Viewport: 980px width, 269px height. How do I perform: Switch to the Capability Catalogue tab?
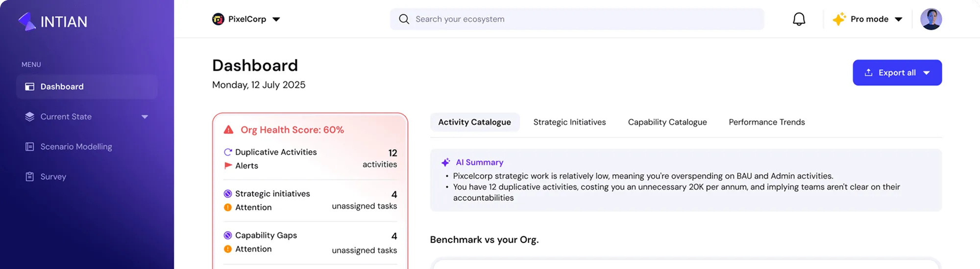(x=667, y=122)
